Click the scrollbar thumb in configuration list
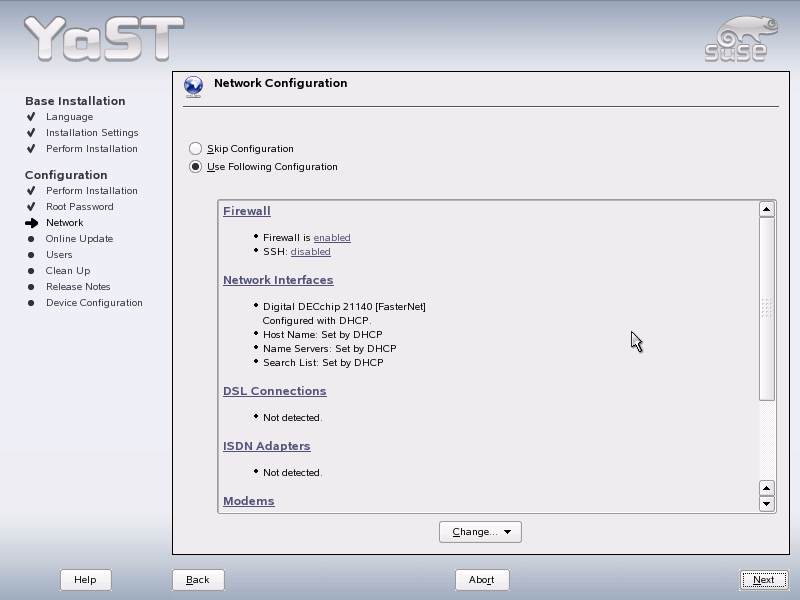This screenshot has height=600, width=800. click(x=767, y=309)
